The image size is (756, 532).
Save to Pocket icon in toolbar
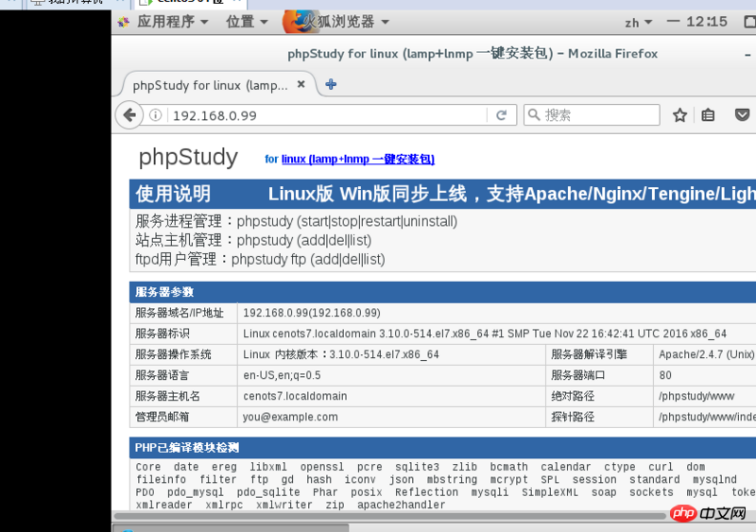click(742, 115)
